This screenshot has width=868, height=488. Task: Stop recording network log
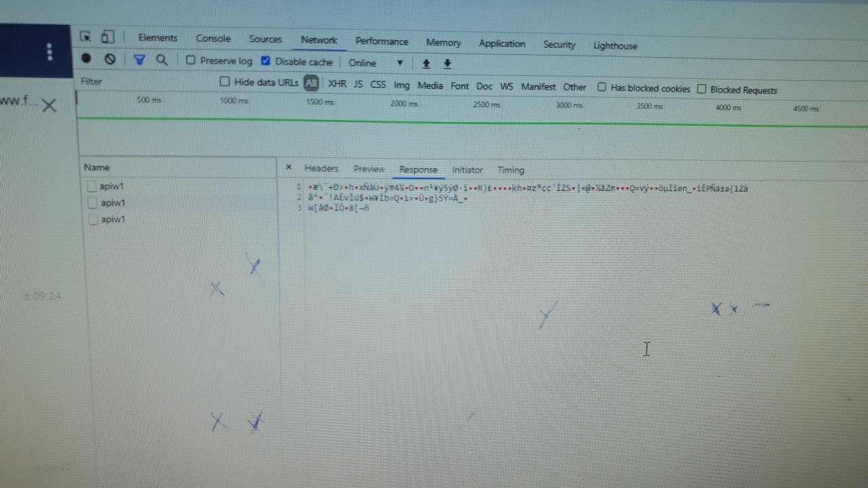pyautogui.click(x=86, y=58)
